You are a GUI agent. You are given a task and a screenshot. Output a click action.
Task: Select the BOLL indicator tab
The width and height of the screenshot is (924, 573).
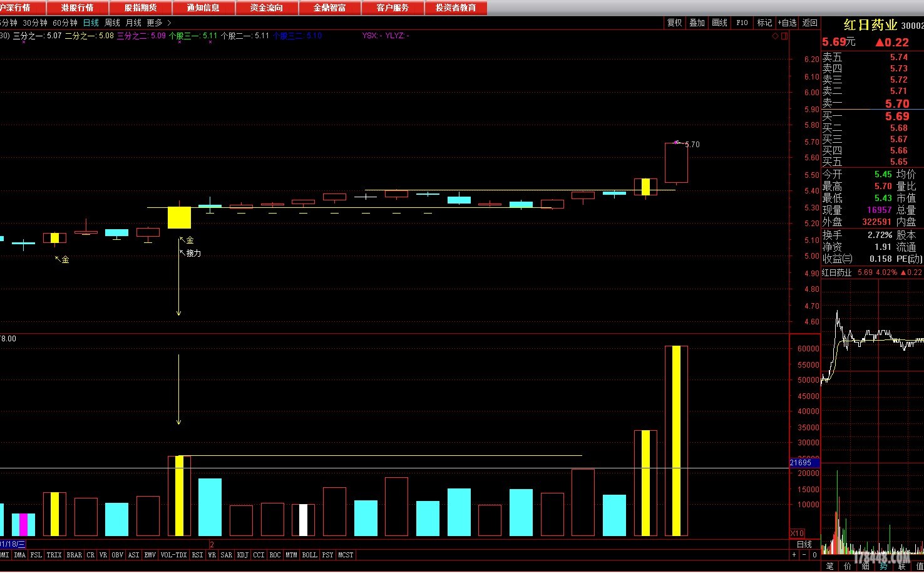pos(310,555)
